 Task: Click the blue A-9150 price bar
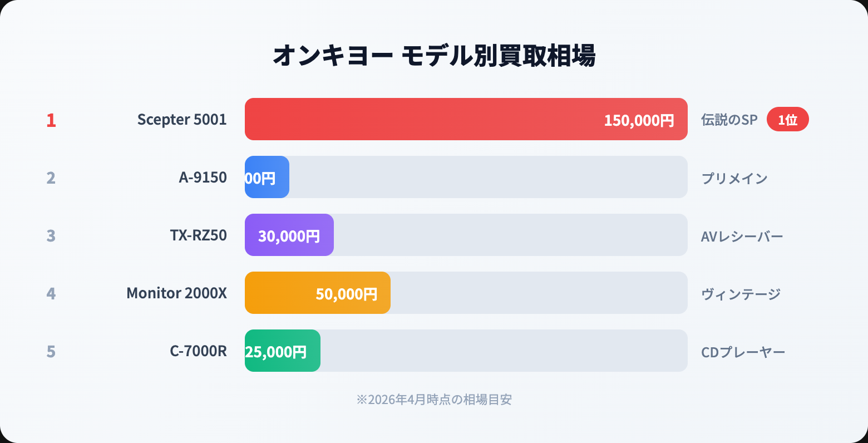coord(267,178)
